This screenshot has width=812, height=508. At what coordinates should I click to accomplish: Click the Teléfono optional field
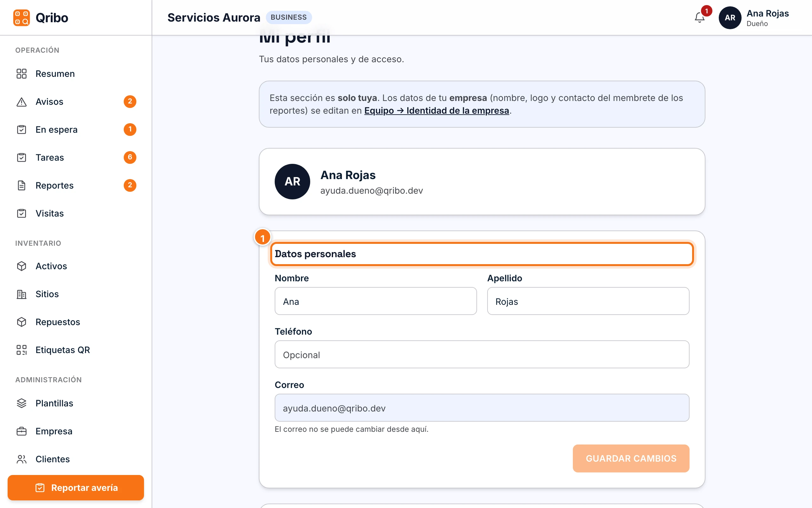(482, 354)
